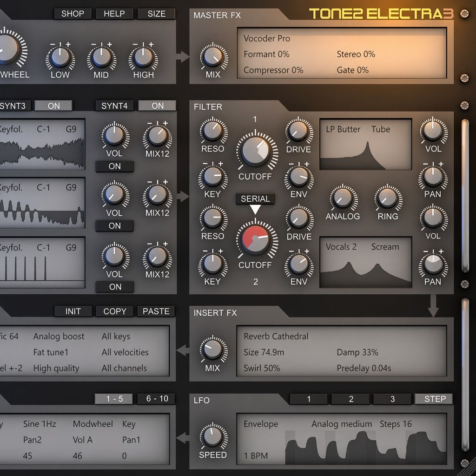Click the ANALOG knob
The image size is (476, 476).
click(x=343, y=198)
